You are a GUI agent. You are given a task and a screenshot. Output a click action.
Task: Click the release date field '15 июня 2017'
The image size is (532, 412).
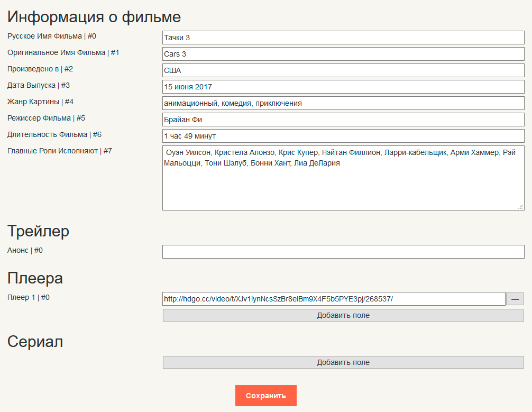343,87
